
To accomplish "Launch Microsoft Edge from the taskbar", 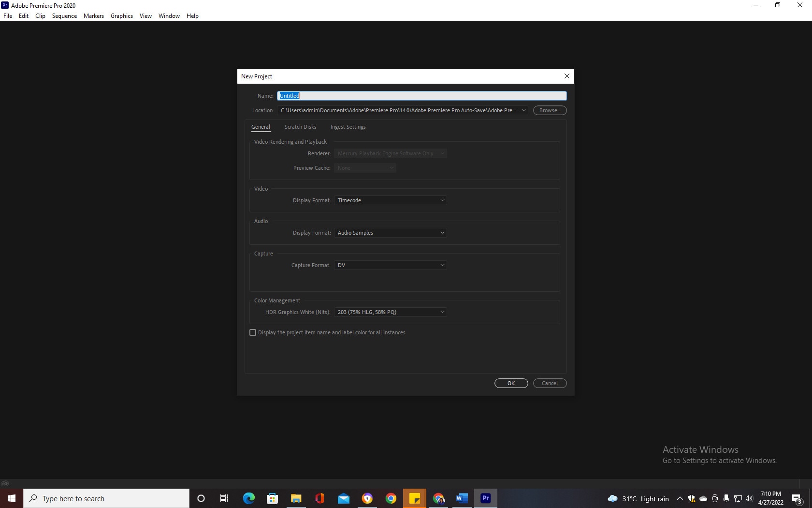I will coord(248,498).
